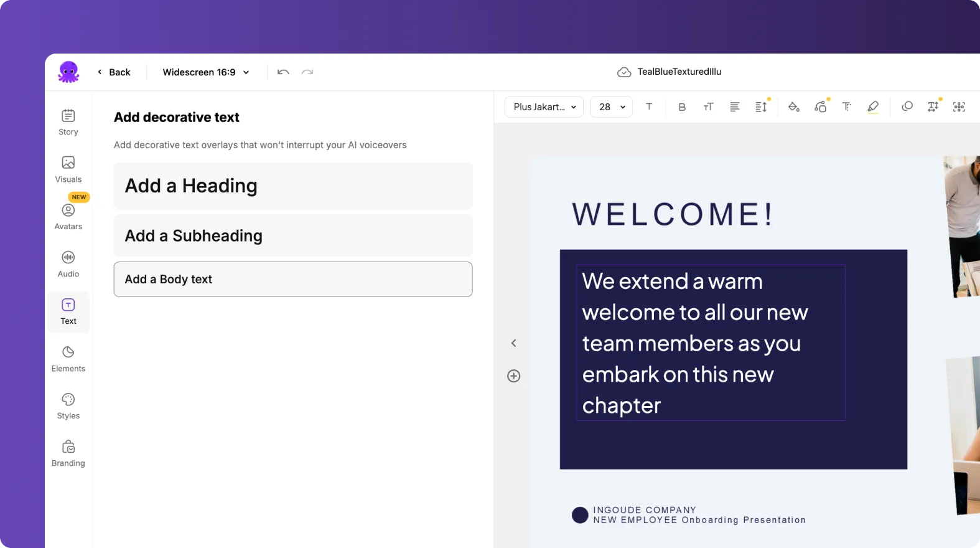Click the redo arrow icon
980x548 pixels.
[x=307, y=72]
